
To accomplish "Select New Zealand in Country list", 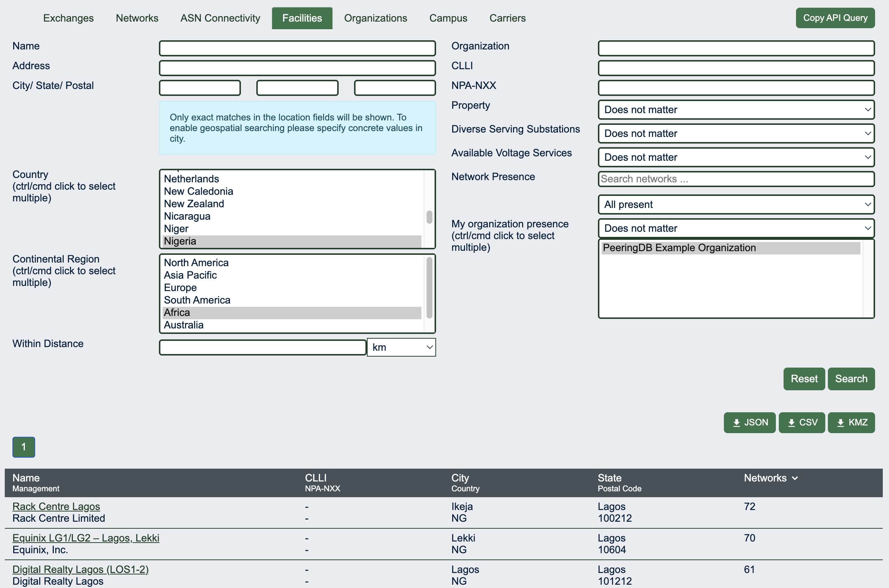I will [x=292, y=204].
